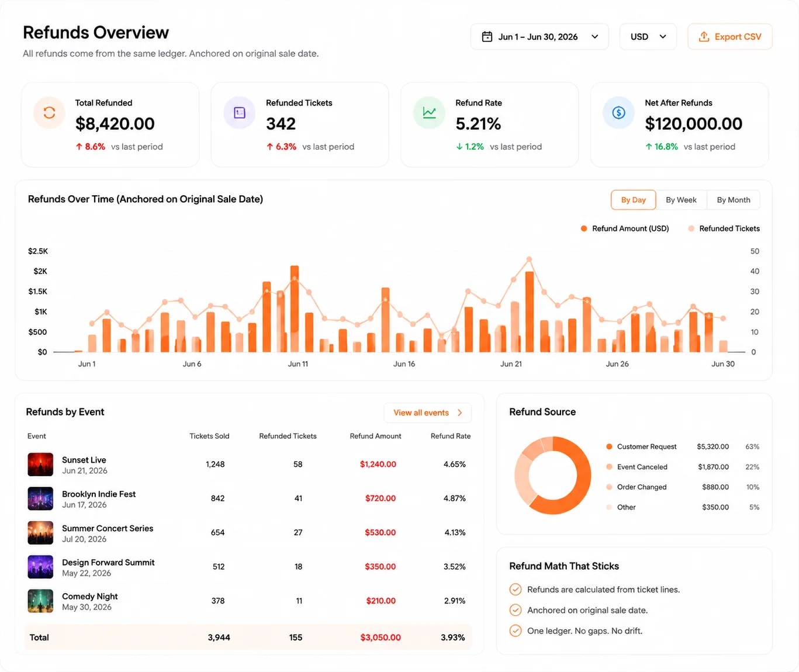This screenshot has height=672, width=799.
Task: Expand the USD chevron arrow
Action: 663,37
